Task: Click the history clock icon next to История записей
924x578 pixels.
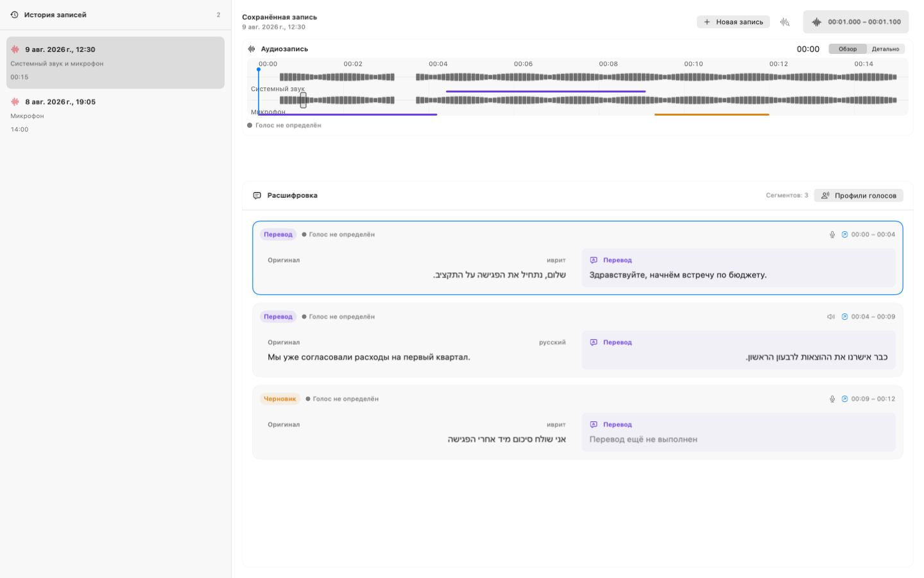Action: (x=15, y=15)
